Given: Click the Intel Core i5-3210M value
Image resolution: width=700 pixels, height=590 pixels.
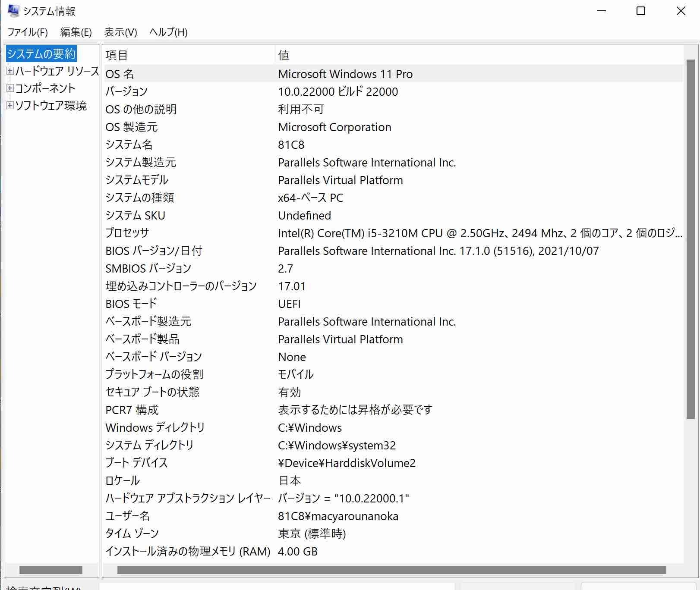Looking at the screenshot, I should pos(480,233).
